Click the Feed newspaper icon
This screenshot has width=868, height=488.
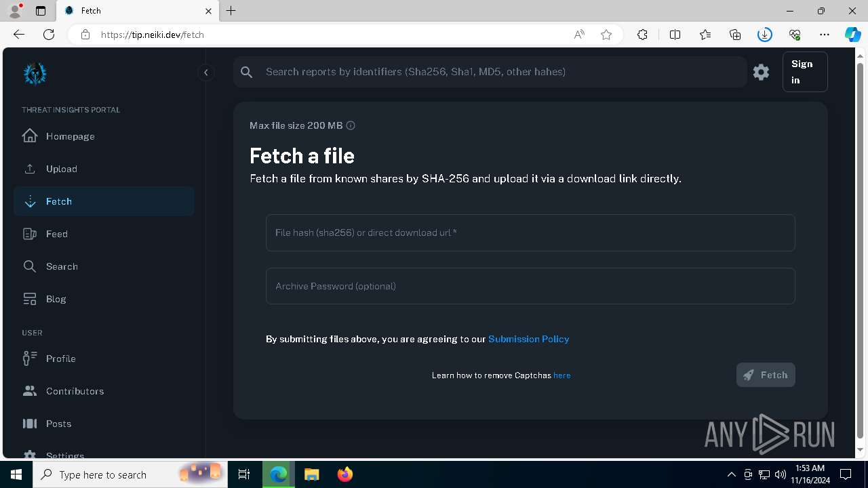click(30, 234)
